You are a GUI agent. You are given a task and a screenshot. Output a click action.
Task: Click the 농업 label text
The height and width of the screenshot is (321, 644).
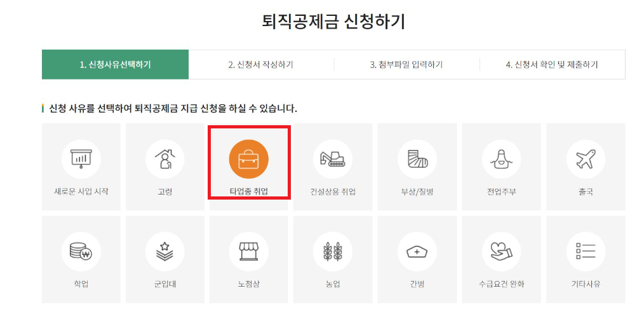click(333, 284)
